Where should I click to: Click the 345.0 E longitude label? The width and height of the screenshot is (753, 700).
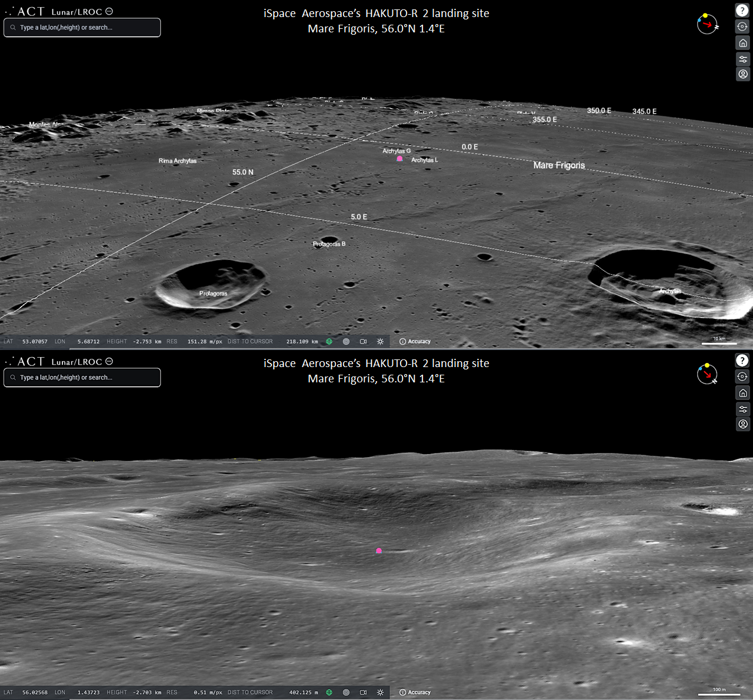[x=645, y=111]
